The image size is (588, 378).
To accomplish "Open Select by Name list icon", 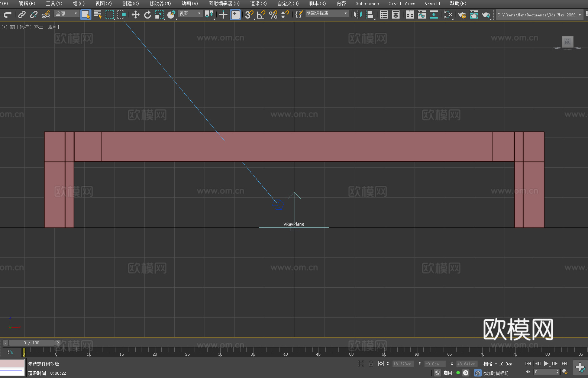I will (x=98, y=14).
